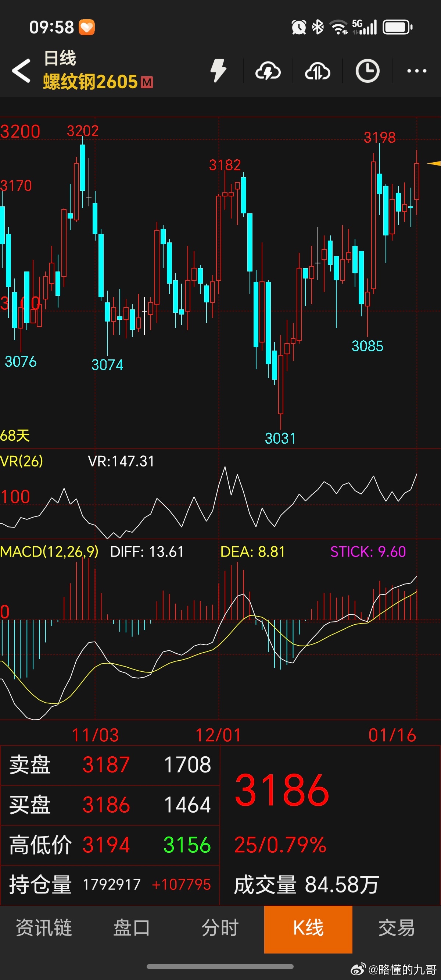Open the 交易 tab
441x980 pixels.
click(397, 927)
